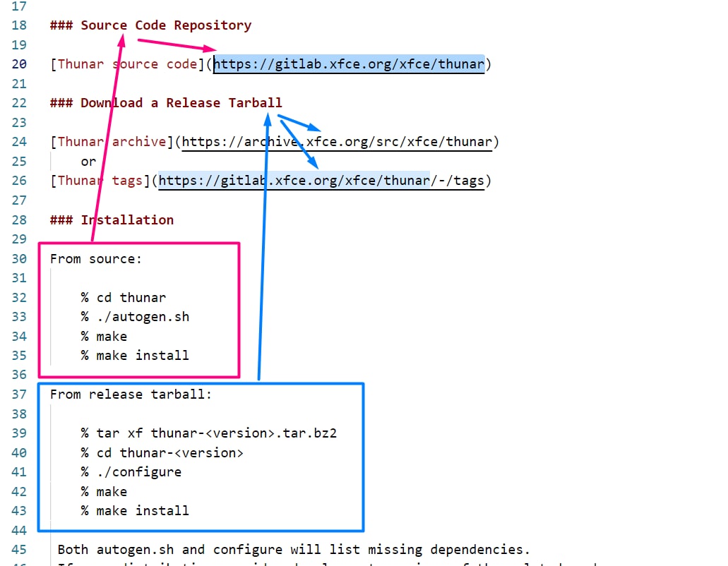Click '% make install' on line 35

(x=135, y=356)
